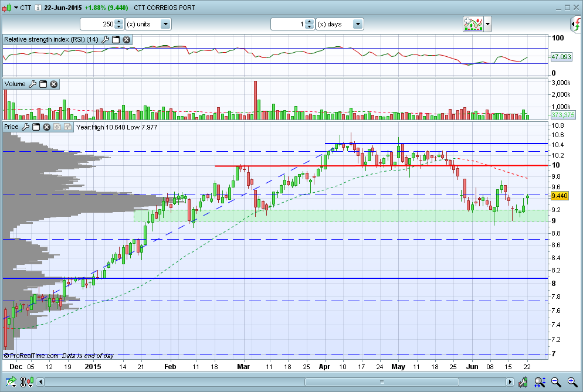Show instrument info for CTT
This screenshot has height=392, width=583.
click(x=38, y=8)
